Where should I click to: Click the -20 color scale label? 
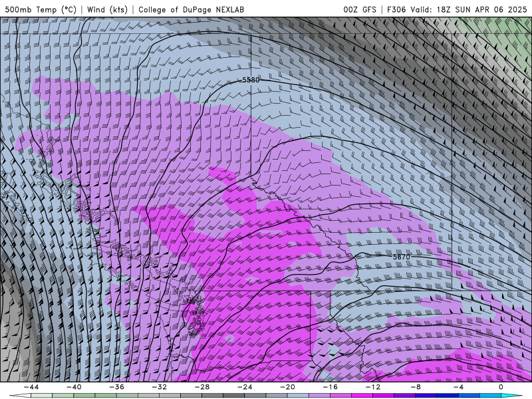(288, 387)
